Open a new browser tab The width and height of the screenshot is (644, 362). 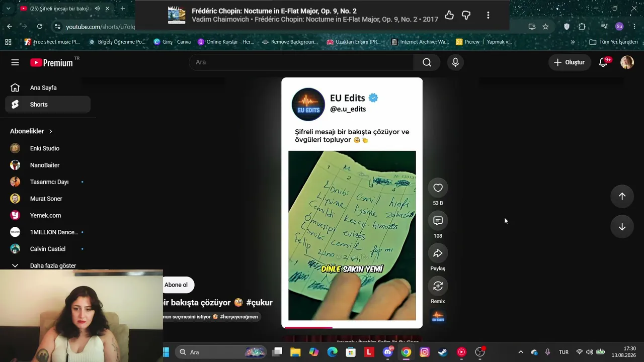click(122, 9)
